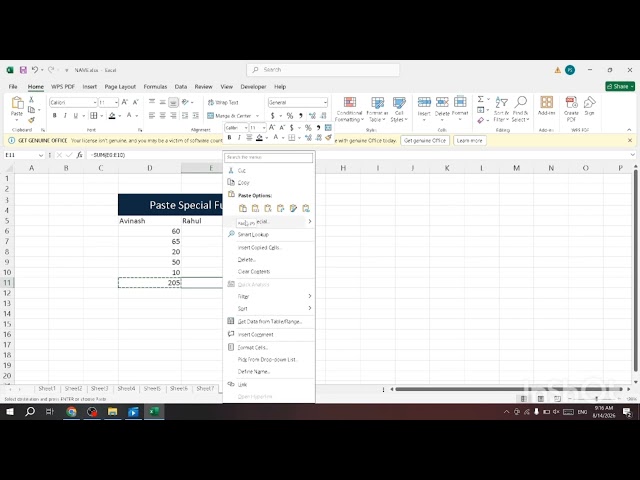Open the ribbon Font size dropdown
640x480 pixels.
click(x=116, y=102)
